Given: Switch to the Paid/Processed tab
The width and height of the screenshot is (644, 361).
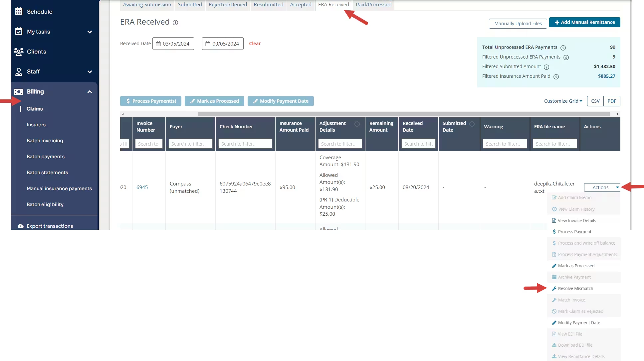Looking at the screenshot, I should pos(373,5).
